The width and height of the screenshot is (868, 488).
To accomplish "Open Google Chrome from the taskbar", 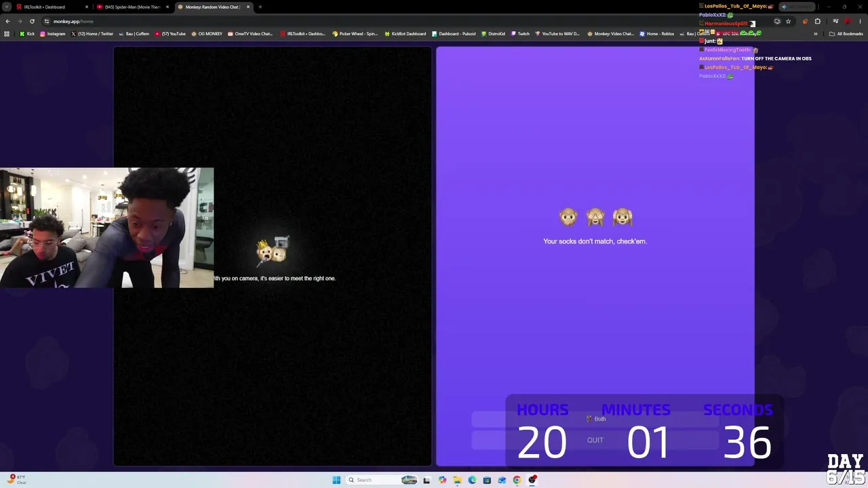I will click(x=517, y=480).
